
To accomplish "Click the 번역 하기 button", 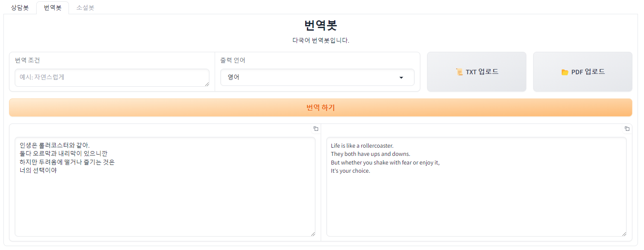I will (321, 108).
